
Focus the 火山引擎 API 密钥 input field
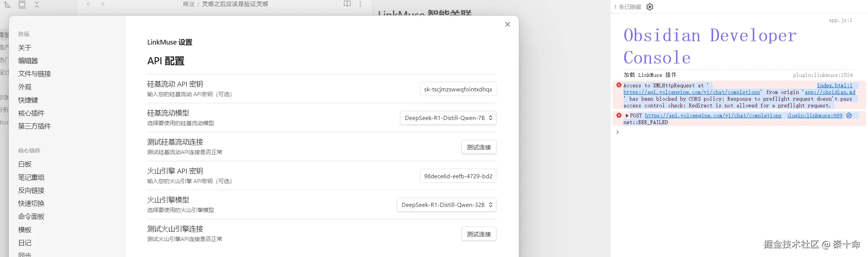(x=458, y=176)
